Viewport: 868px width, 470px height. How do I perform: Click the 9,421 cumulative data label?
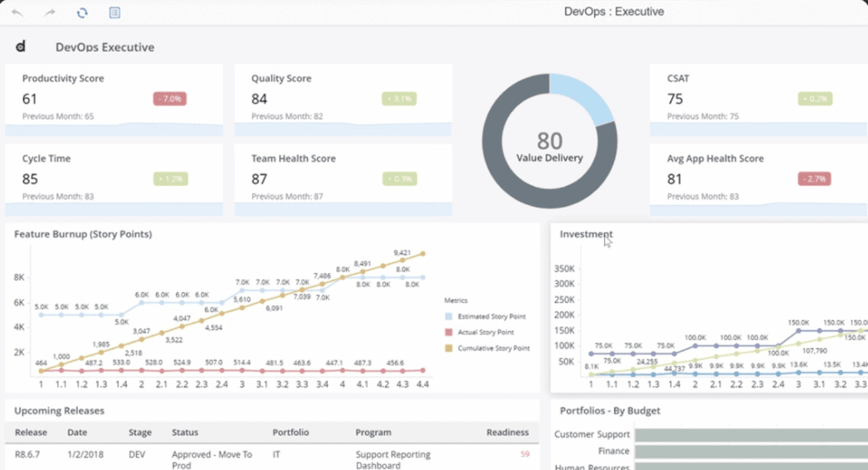pyautogui.click(x=402, y=252)
